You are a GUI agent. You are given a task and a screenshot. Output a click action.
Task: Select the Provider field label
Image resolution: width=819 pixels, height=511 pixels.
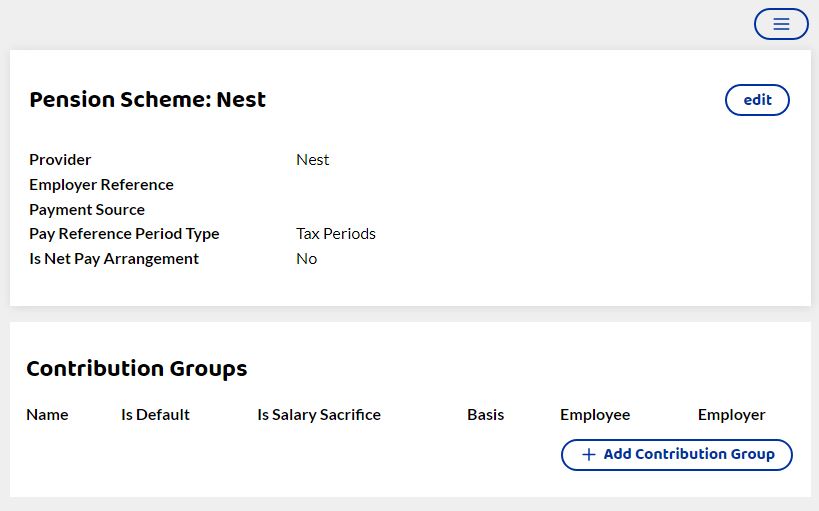click(x=60, y=160)
